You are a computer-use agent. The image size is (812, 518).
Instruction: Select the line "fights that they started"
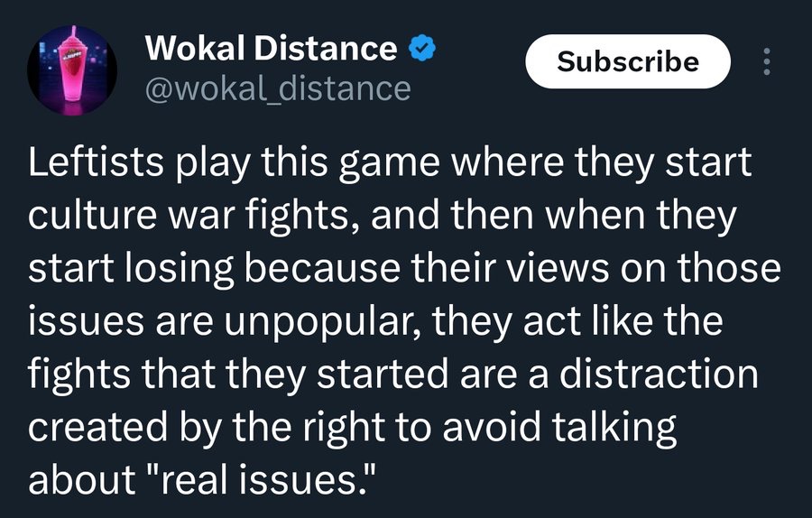click(x=393, y=374)
